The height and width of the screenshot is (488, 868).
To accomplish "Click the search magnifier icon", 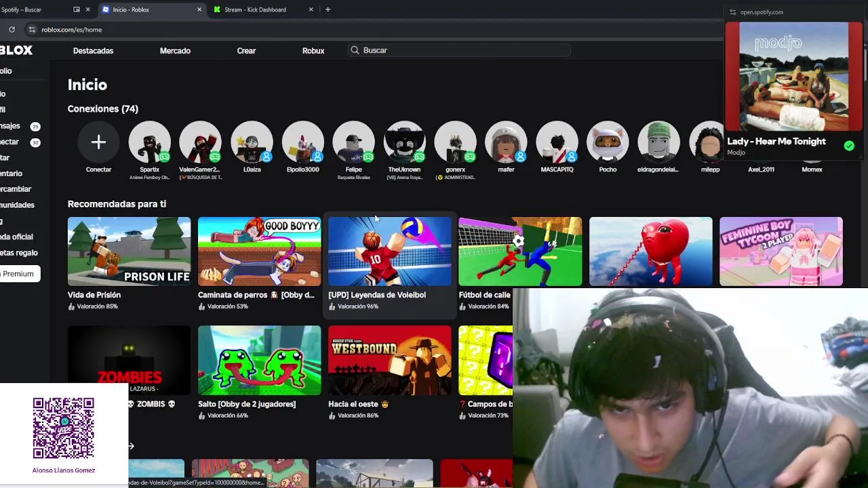I will tap(355, 50).
